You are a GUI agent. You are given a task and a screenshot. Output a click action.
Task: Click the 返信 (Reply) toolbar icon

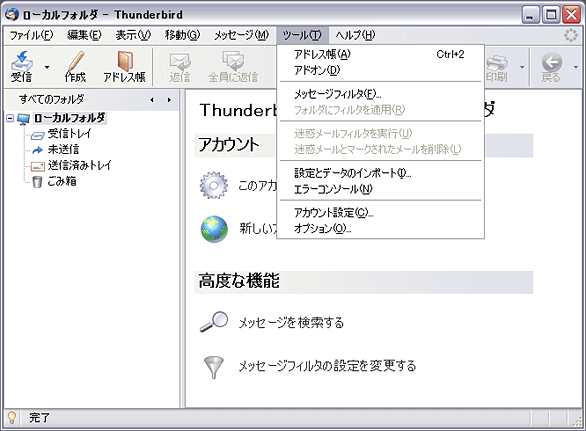[x=180, y=61]
